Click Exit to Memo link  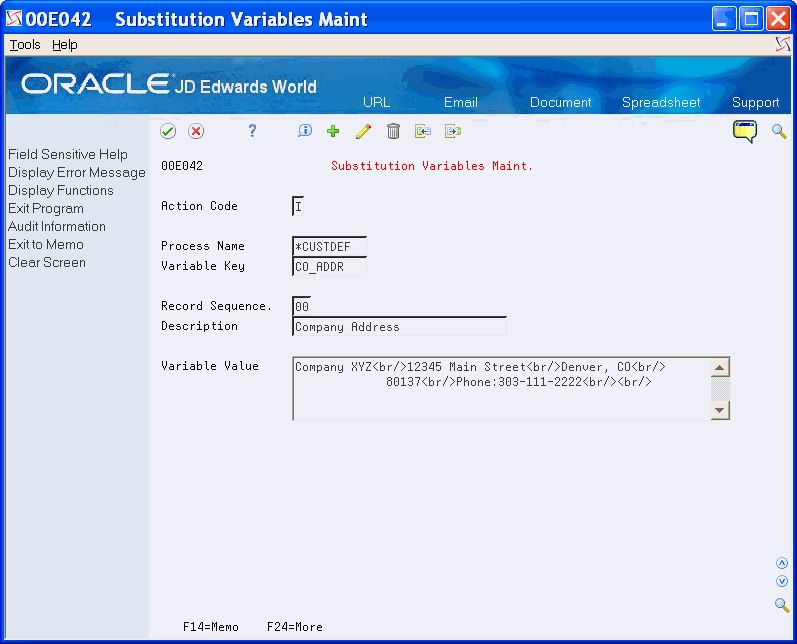click(x=46, y=244)
